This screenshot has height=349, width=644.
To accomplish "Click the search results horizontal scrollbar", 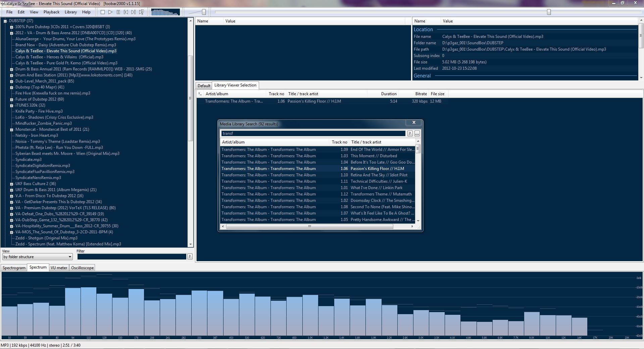I will tap(309, 227).
